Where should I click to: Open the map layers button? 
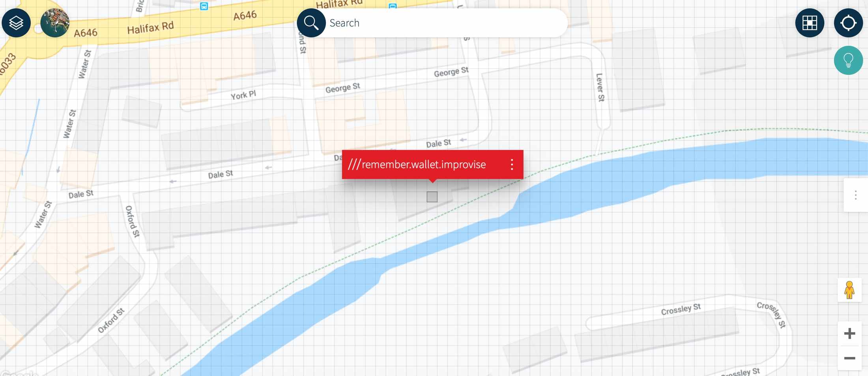pos(16,23)
